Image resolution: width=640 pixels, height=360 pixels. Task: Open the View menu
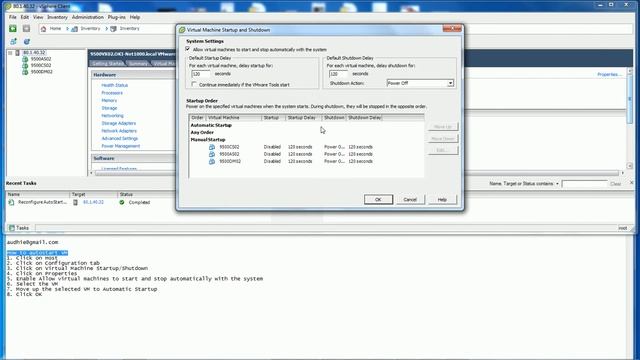point(38,17)
